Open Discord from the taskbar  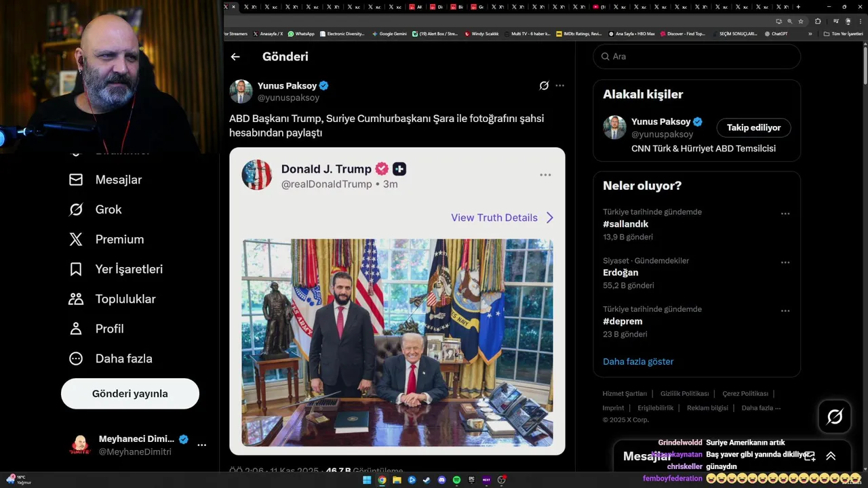click(441, 480)
